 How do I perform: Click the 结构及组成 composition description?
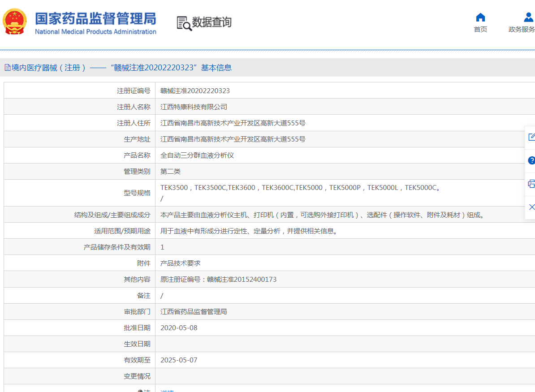[323, 215]
